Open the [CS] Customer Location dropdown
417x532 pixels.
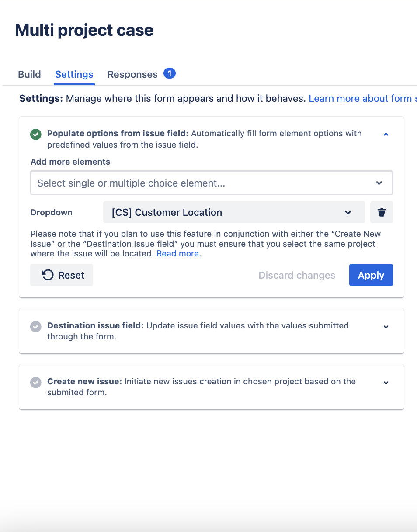(234, 213)
